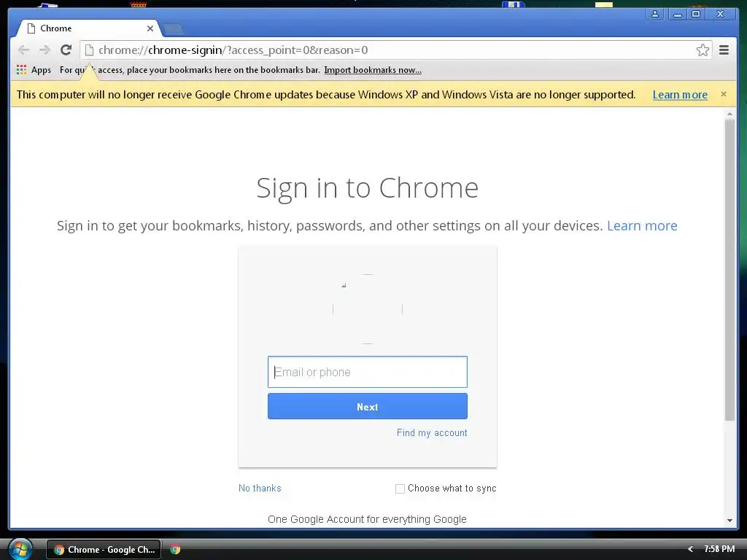Focus the Email or phone field
Screen dimensions: 747x560
pos(368,372)
